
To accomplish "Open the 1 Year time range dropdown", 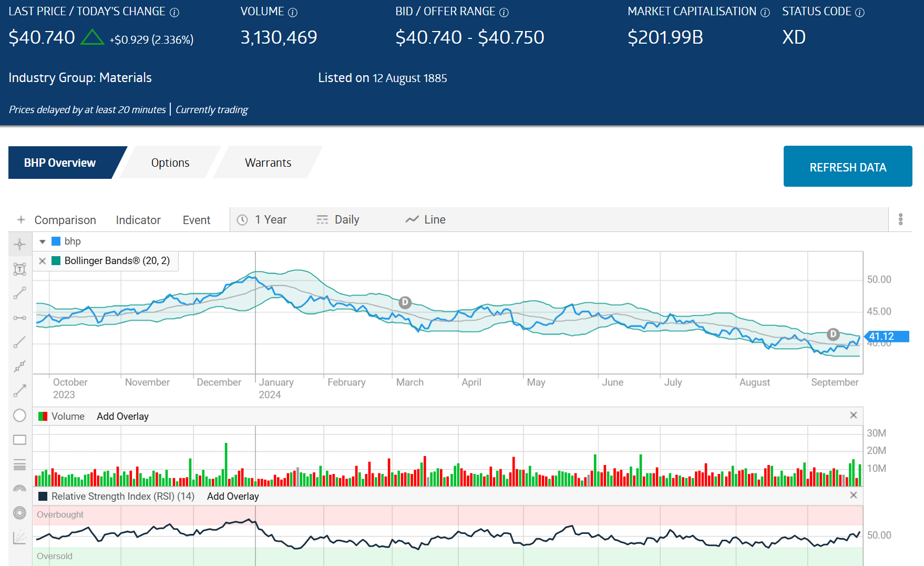I will (x=262, y=219).
